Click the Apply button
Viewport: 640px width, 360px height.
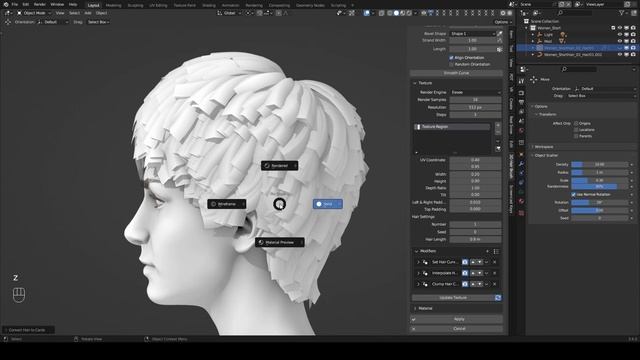456,319
